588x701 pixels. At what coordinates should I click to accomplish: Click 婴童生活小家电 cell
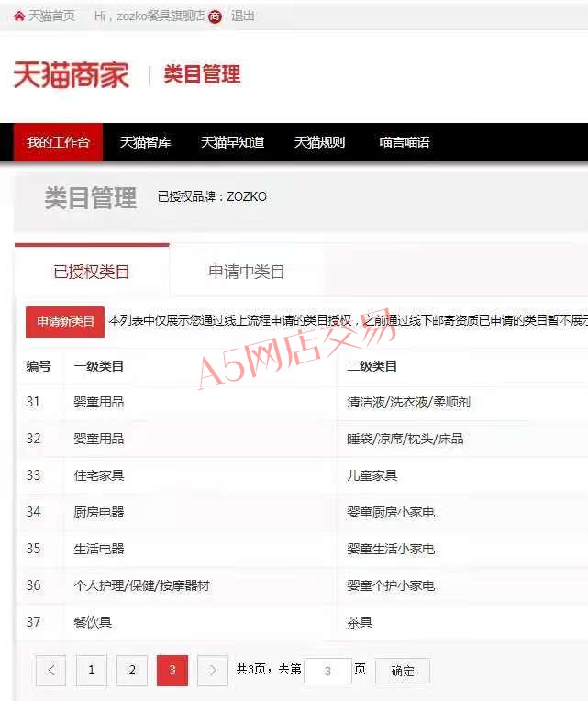tap(391, 549)
